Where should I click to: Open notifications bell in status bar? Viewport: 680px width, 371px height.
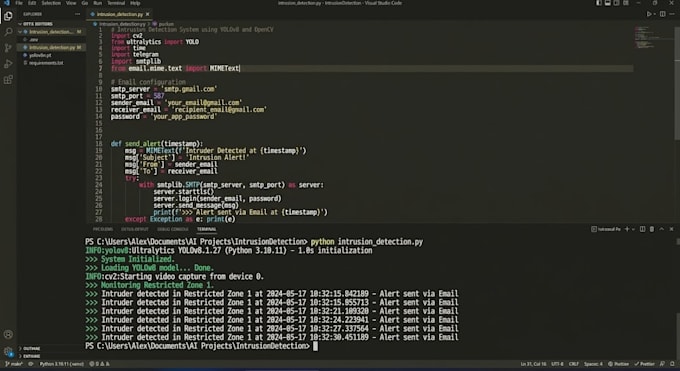pos(672,364)
